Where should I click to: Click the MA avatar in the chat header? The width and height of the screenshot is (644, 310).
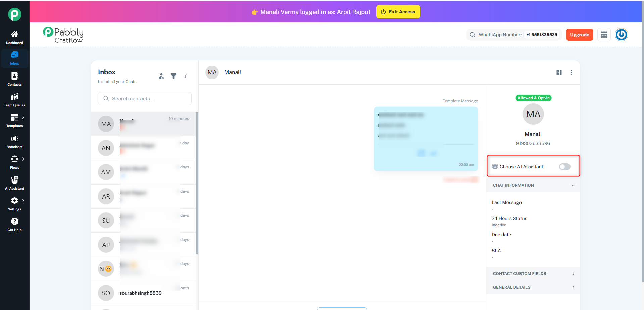(x=212, y=72)
